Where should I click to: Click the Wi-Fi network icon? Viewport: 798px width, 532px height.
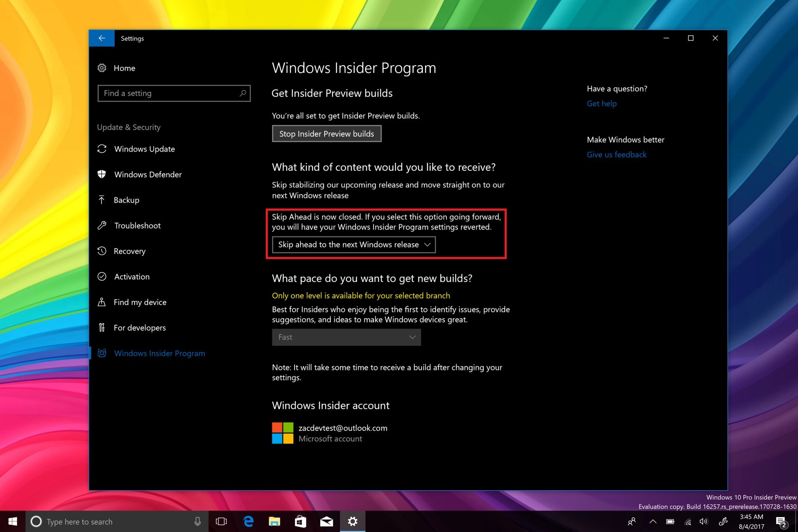click(x=688, y=521)
